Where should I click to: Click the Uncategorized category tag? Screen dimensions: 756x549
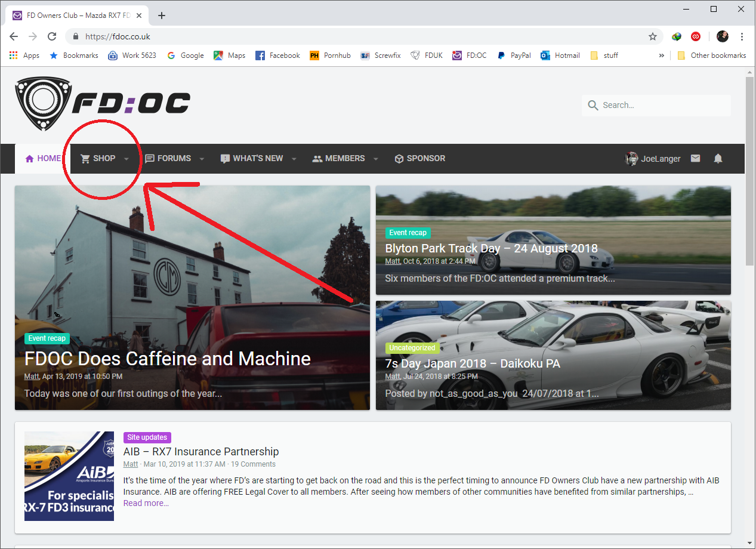[x=412, y=348]
